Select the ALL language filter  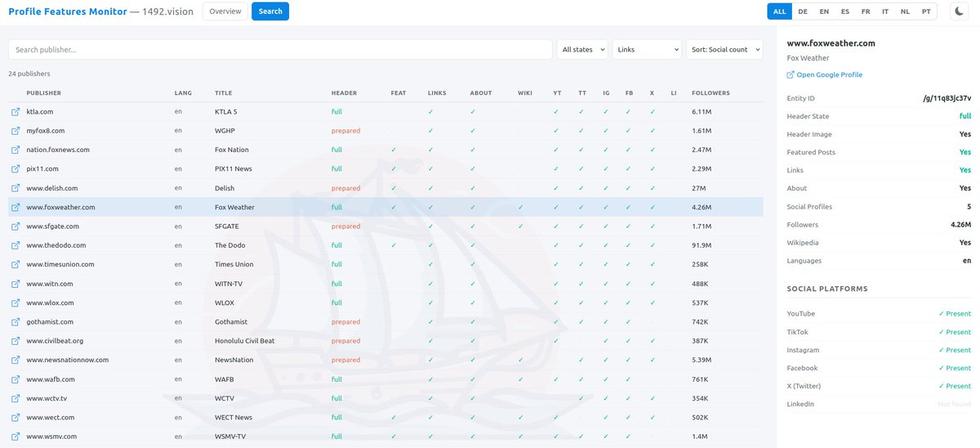click(779, 11)
